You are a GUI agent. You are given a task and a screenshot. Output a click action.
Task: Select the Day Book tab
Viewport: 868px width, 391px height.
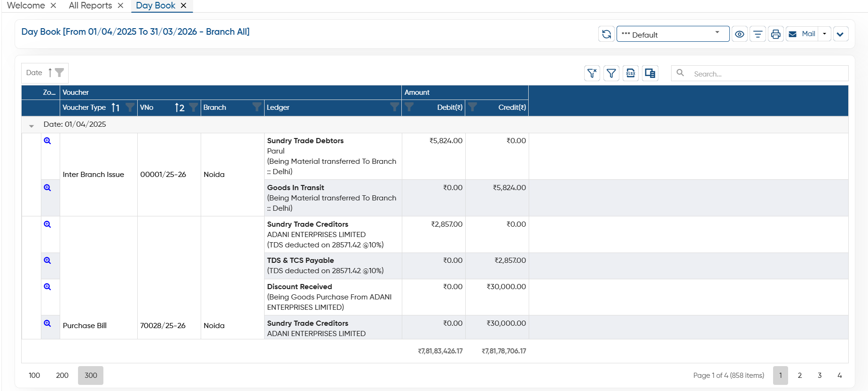[x=156, y=6]
